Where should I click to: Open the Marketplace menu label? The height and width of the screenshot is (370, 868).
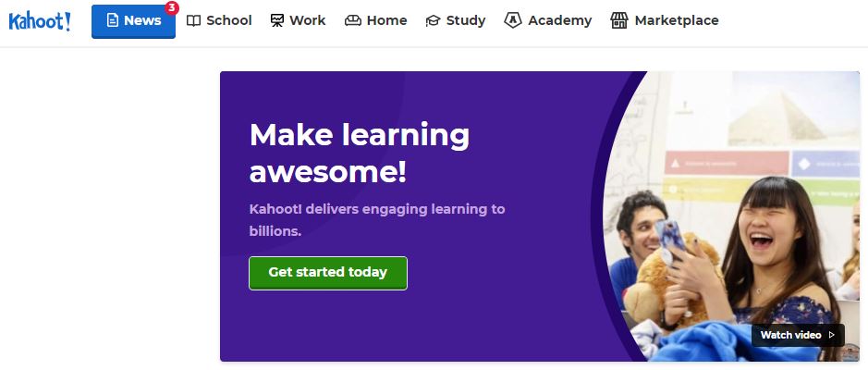click(677, 20)
